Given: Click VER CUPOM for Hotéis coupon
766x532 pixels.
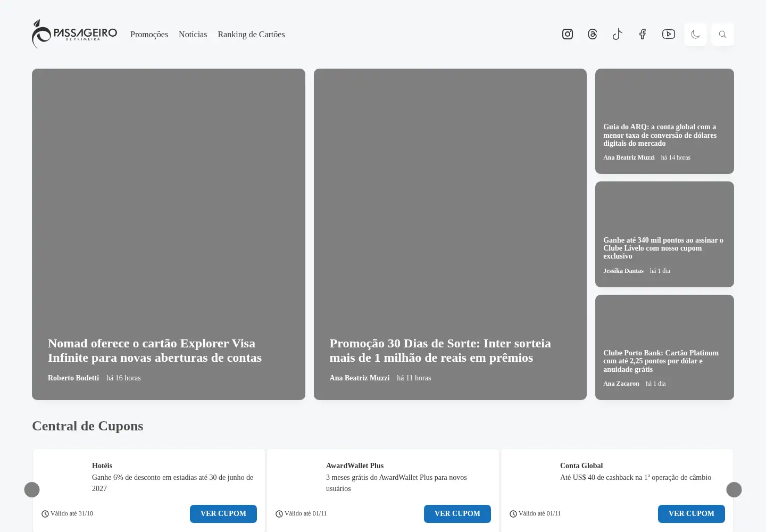Looking at the screenshot, I should point(223,514).
